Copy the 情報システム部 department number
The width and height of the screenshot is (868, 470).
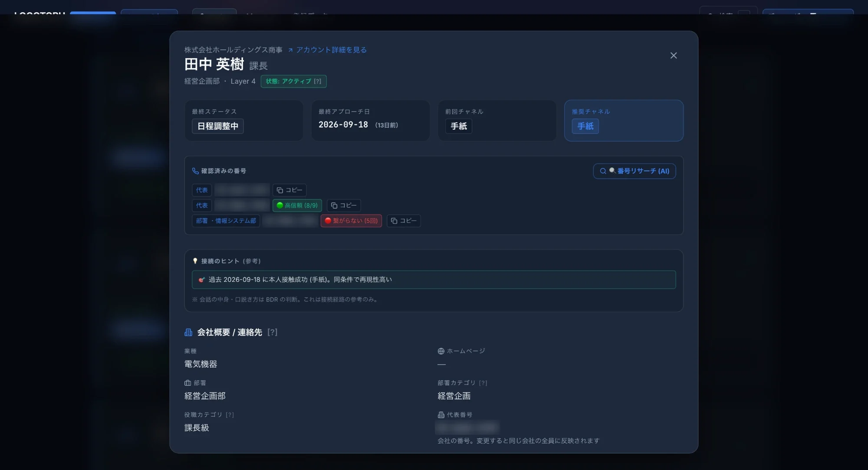(404, 221)
